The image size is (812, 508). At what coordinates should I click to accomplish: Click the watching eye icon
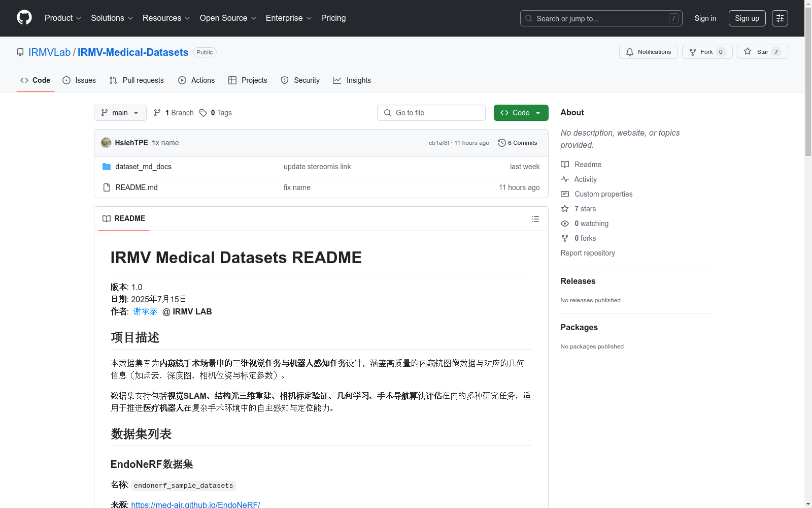[x=565, y=224]
